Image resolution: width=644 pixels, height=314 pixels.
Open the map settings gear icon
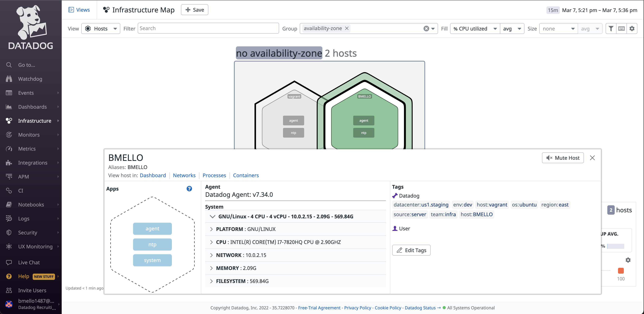632,29
